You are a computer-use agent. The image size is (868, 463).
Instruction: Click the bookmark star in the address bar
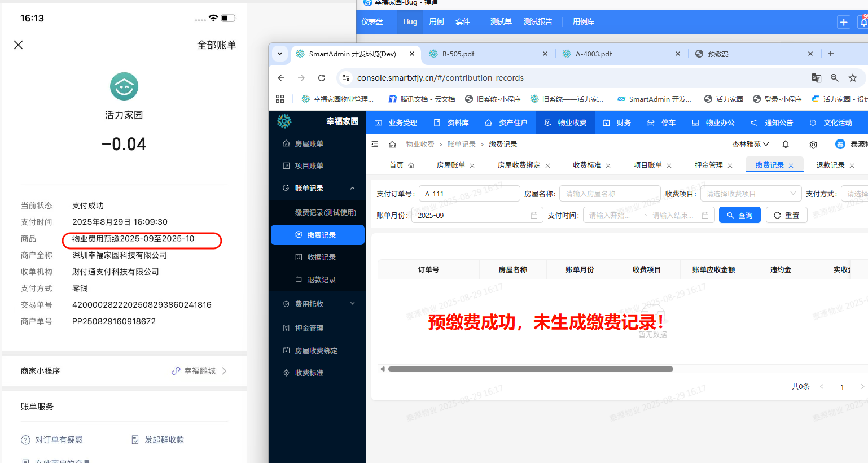tap(854, 78)
